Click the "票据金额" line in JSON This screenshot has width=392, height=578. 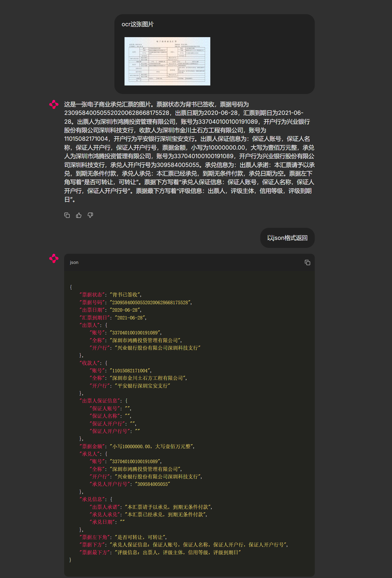[137, 446]
